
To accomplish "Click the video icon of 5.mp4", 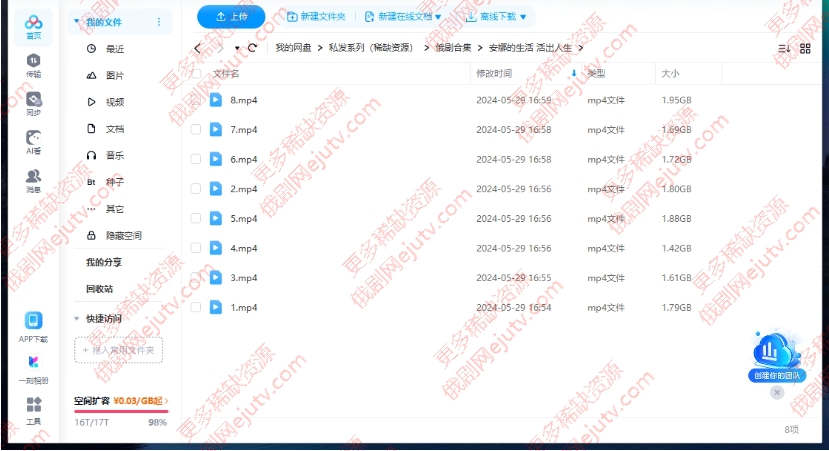I will tap(216, 218).
